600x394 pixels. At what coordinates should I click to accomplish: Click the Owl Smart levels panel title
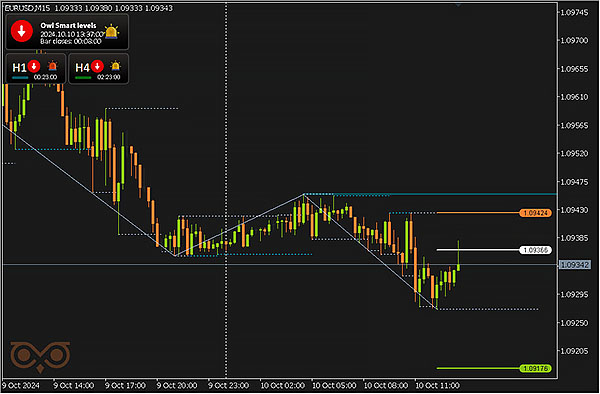tap(68, 25)
